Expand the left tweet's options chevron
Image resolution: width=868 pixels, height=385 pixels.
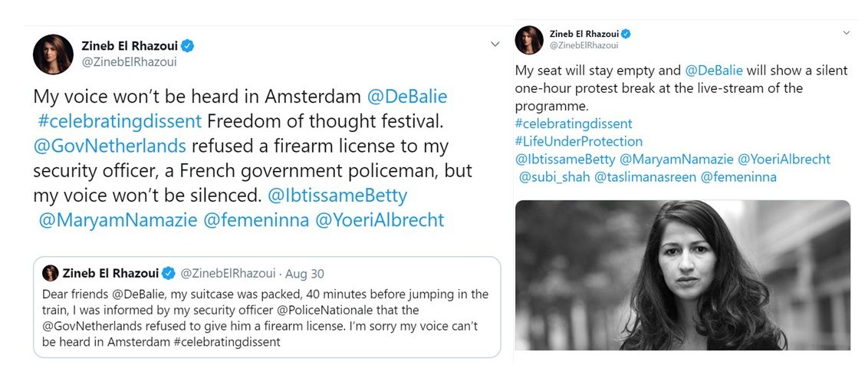pyautogui.click(x=495, y=44)
